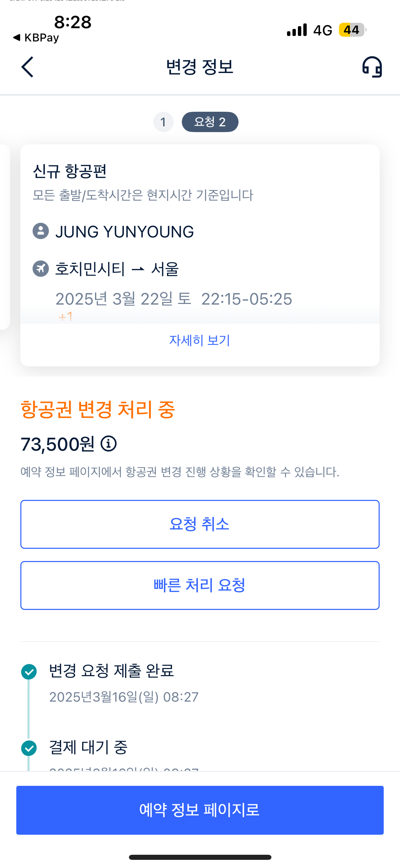Image resolution: width=400 pixels, height=868 pixels.
Task: Tap the home indicator bar
Action: 200,857
